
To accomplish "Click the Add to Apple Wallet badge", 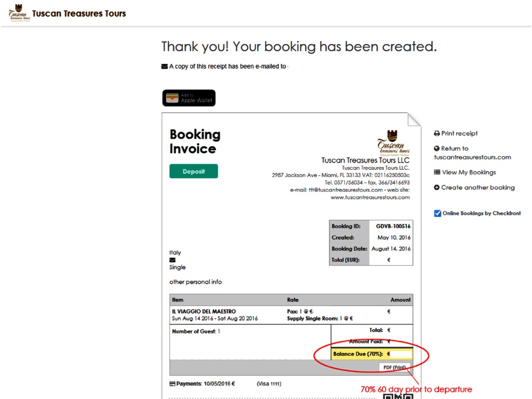I will pyautogui.click(x=189, y=98).
